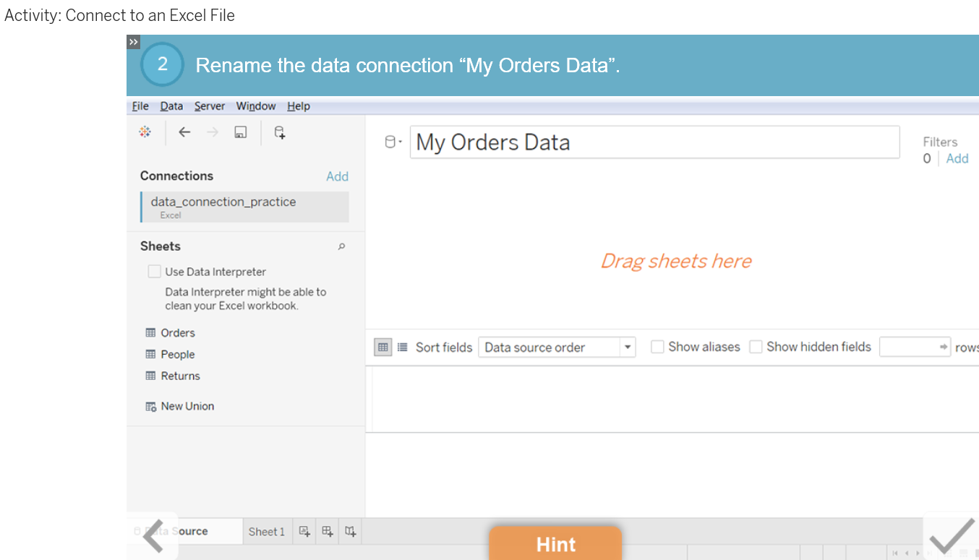Click the new dashboard tab icon
Image resolution: width=979 pixels, height=560 pixels.
tap(328, 531)
